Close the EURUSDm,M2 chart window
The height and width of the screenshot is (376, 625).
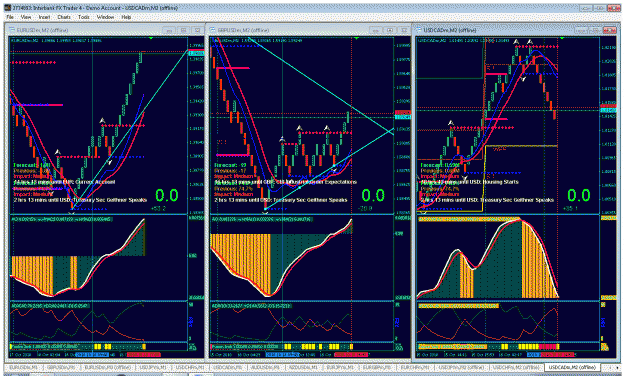coord(197,30)
